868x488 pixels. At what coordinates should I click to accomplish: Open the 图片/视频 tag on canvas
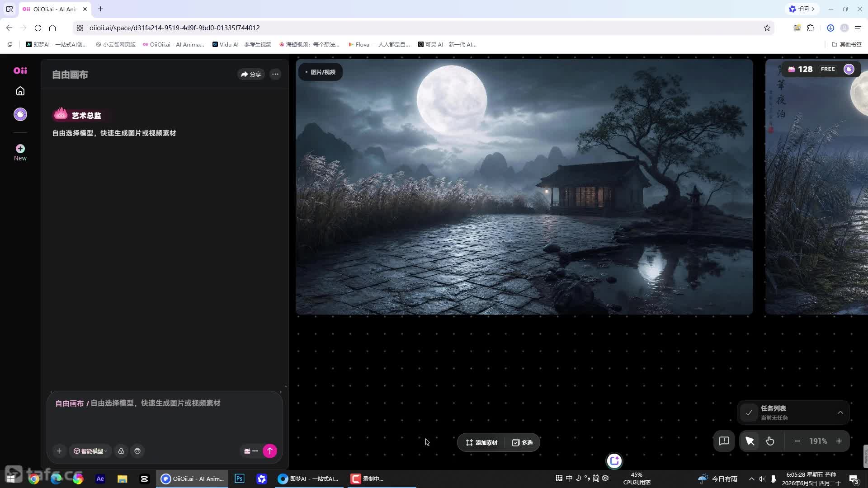point(320,72)
